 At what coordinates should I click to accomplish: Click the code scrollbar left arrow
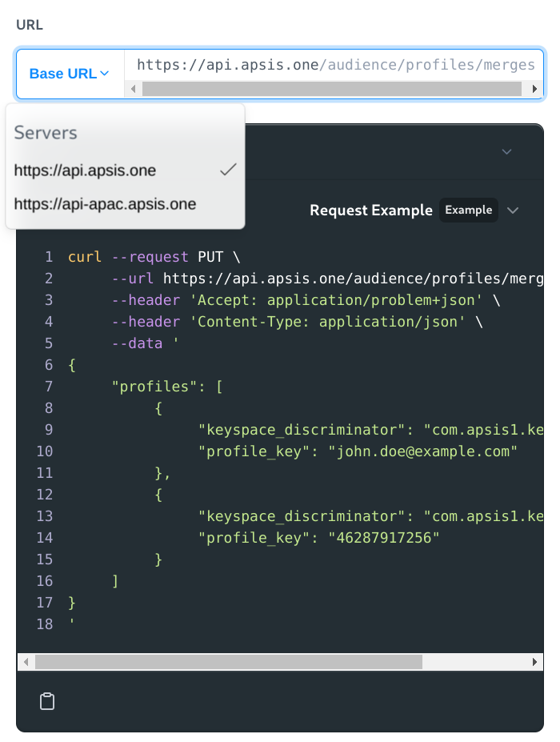tap(26, 661)
